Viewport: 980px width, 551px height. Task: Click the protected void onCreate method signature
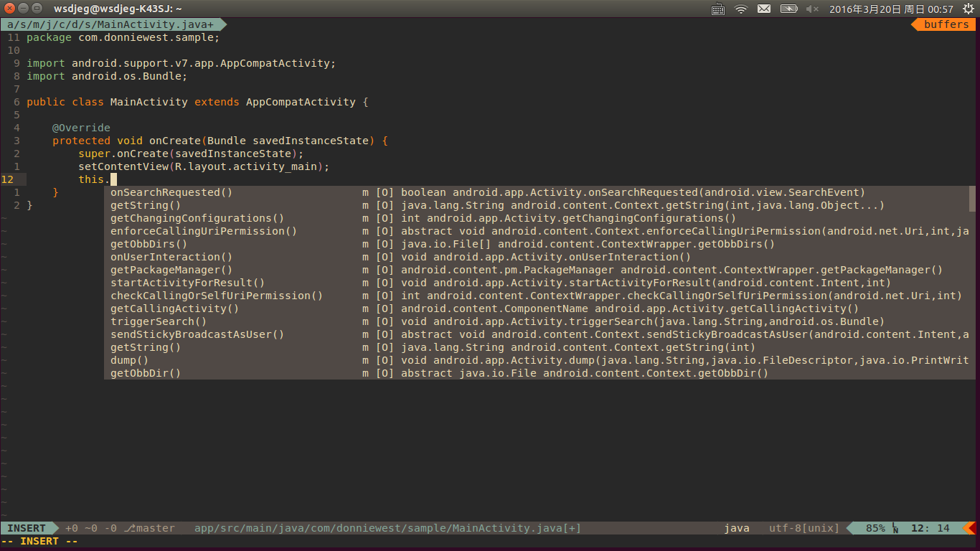[220, 141]
